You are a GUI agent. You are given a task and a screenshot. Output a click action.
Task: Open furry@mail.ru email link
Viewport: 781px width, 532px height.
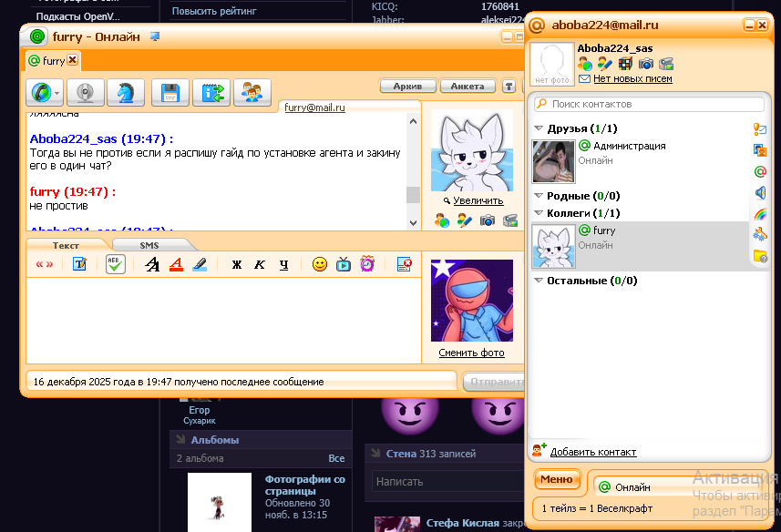pos(314,107)
